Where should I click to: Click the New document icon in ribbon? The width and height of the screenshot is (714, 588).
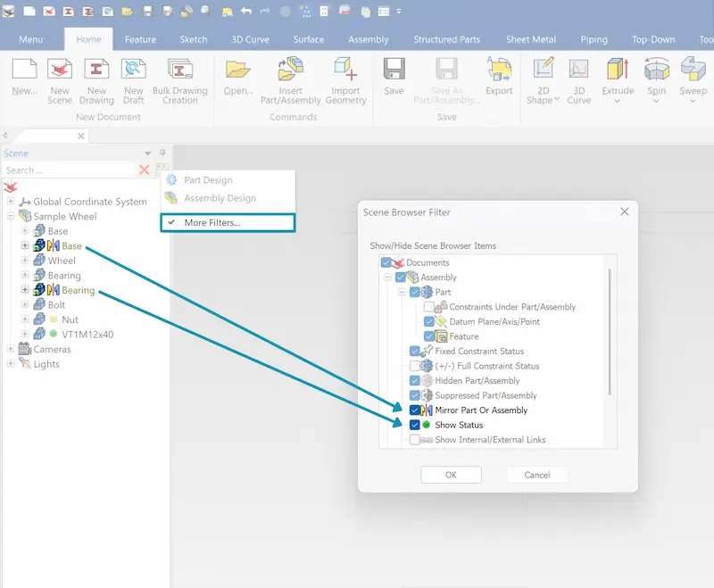click(x=24, y=70)
